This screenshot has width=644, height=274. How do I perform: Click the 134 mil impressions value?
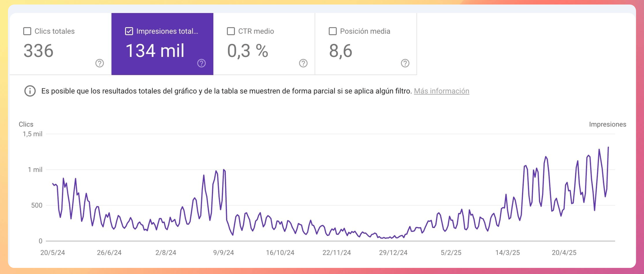coord(155,51)
